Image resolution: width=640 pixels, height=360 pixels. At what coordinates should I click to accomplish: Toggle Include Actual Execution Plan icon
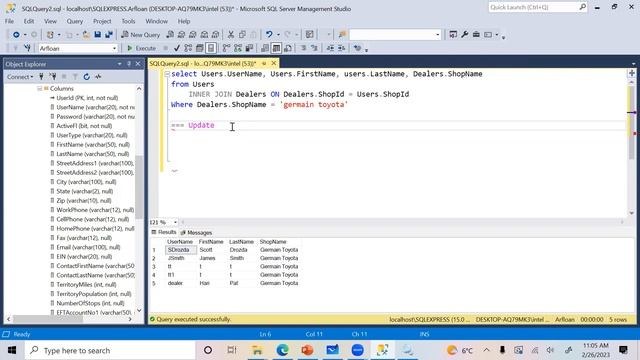pos(227,48)
